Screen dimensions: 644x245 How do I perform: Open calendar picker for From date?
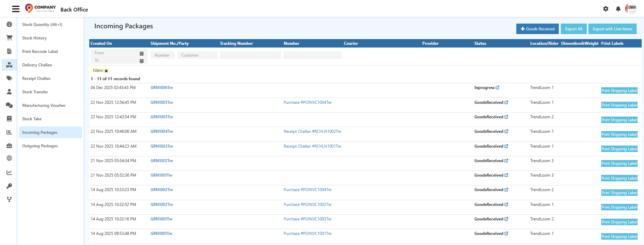141,54
